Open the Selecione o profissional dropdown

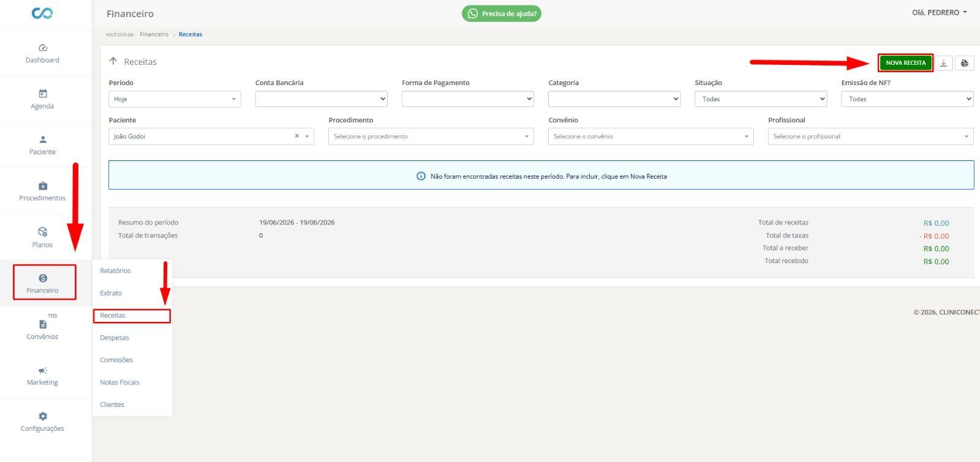(x=871, y=136)
